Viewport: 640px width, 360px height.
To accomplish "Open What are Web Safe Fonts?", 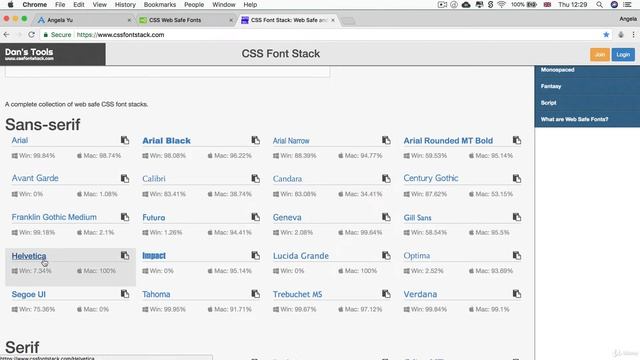I will [574, 119].
